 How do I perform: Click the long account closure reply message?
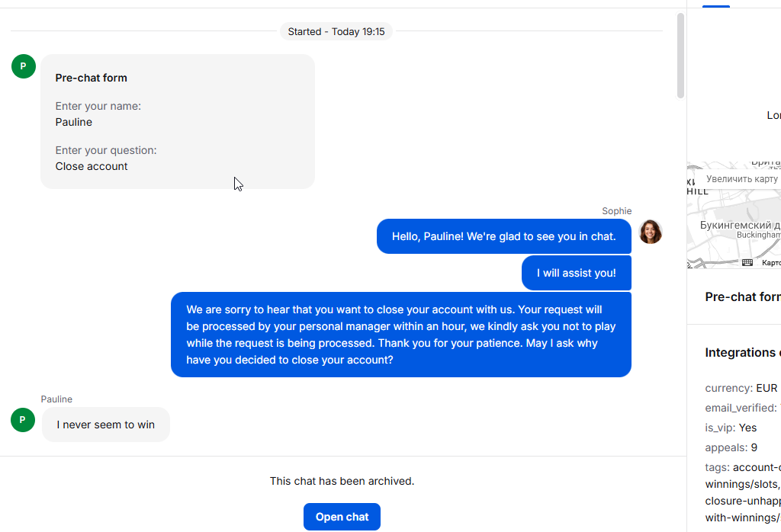pyautogui.click(x=400, y=335)
